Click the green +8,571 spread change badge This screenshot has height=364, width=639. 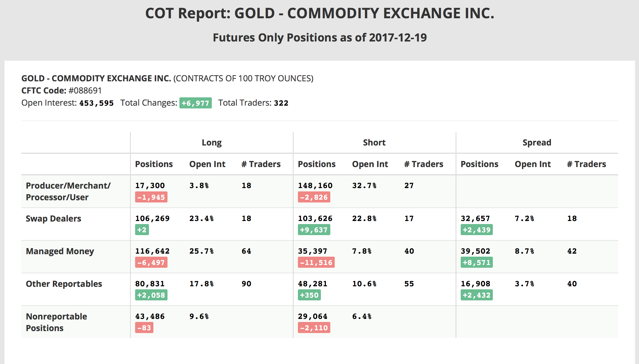(476, 263)
